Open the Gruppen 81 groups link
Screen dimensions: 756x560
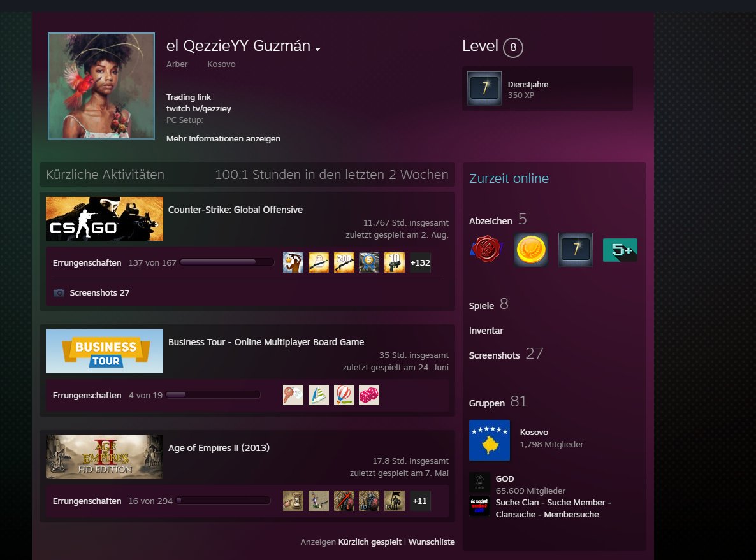click(x=498, y=402)
